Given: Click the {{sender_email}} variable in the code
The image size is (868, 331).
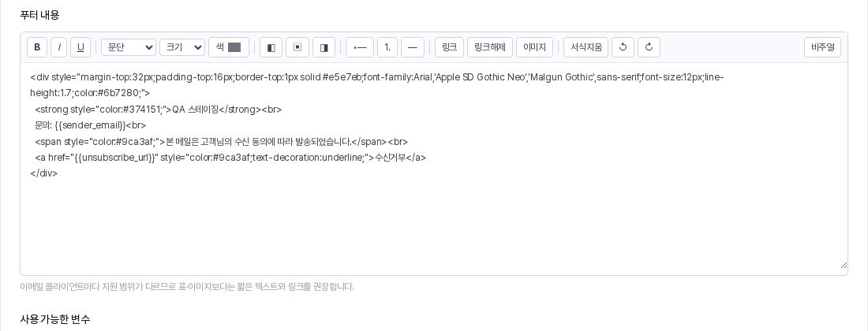Looking at the screenshot, I should click(90, 125).
